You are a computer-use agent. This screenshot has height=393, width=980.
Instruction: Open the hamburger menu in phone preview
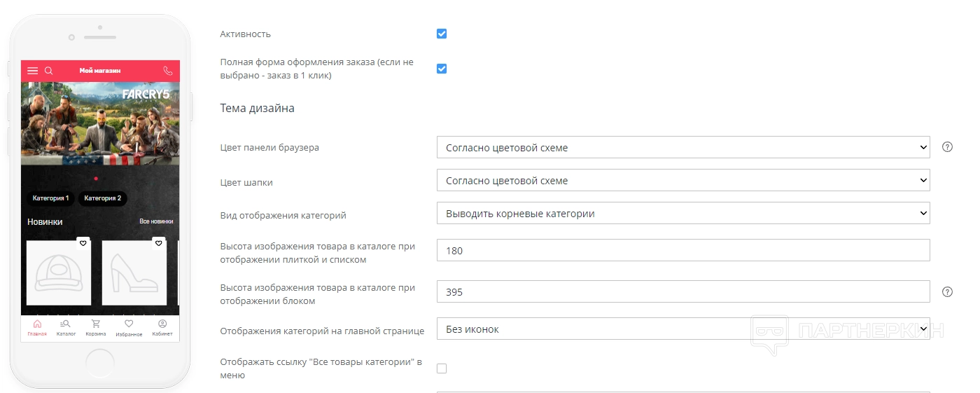32,71
